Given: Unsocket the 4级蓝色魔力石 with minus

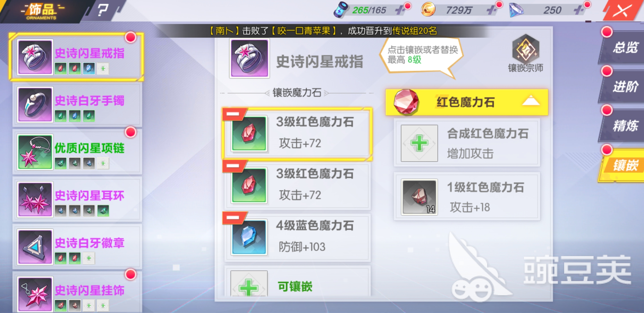Looking at the screenshot, I should pyautogui.click(x=233, y=218).
